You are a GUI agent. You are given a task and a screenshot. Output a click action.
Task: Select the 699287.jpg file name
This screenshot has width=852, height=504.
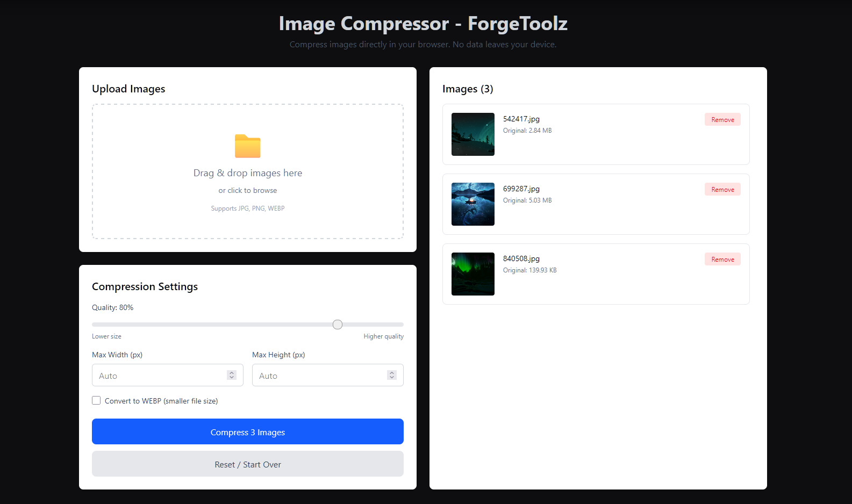pos(521,189)
